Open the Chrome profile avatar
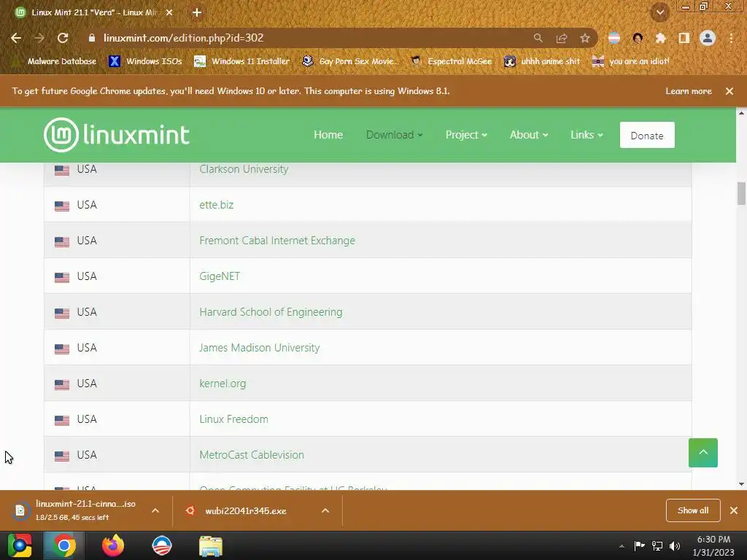 708,38
